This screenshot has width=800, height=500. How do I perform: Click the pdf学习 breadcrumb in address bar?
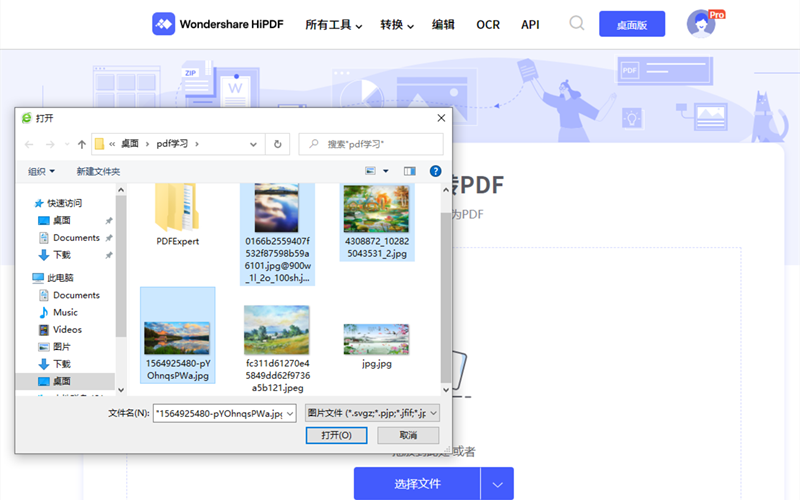coord(172,144)
